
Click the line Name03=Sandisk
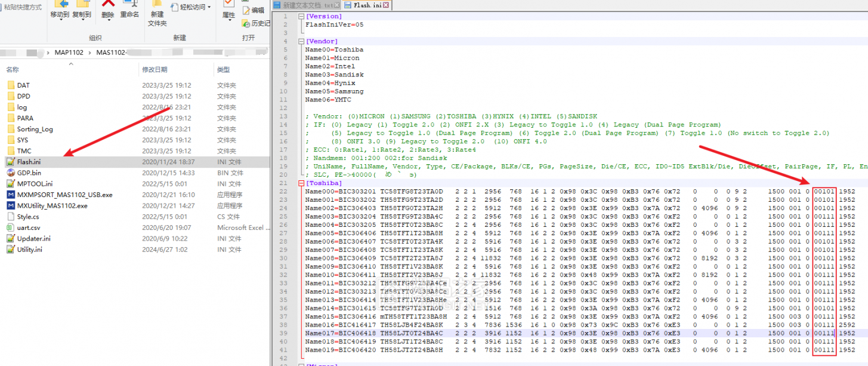pos(334,75)
